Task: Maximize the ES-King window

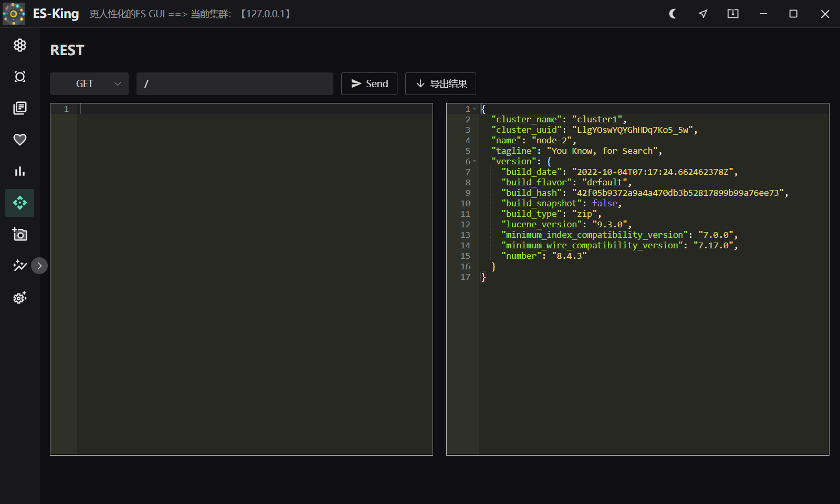Action: 793,14
